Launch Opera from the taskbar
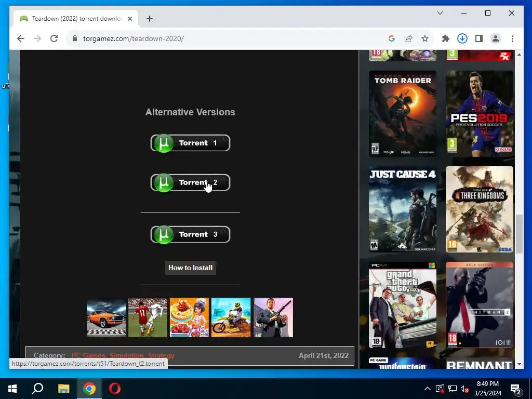Viewport: 532px width, 399px height. [x=115, y=389]
